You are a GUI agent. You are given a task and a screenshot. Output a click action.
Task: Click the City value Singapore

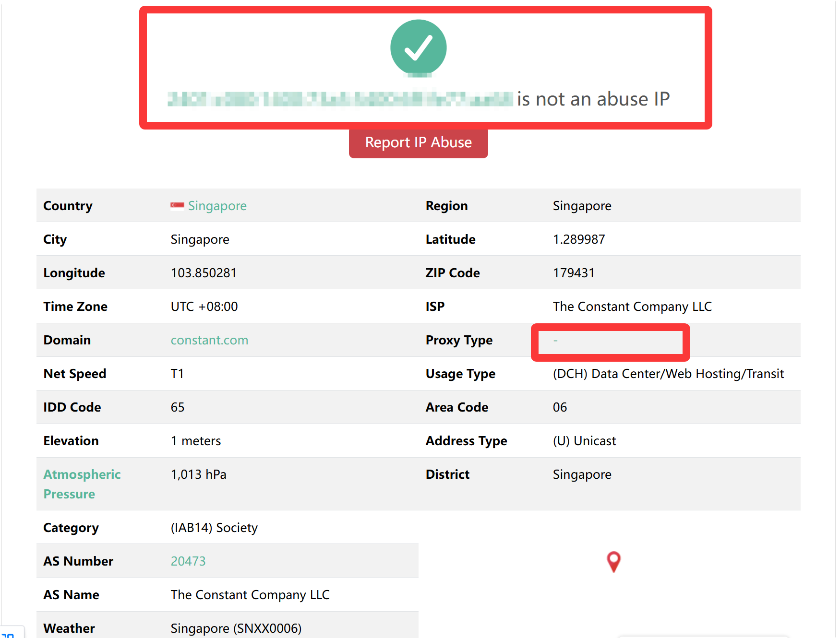(200, 239)
